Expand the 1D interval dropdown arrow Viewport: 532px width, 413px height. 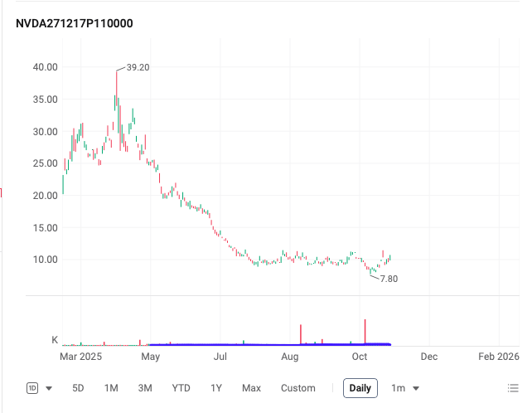point(49,388)
